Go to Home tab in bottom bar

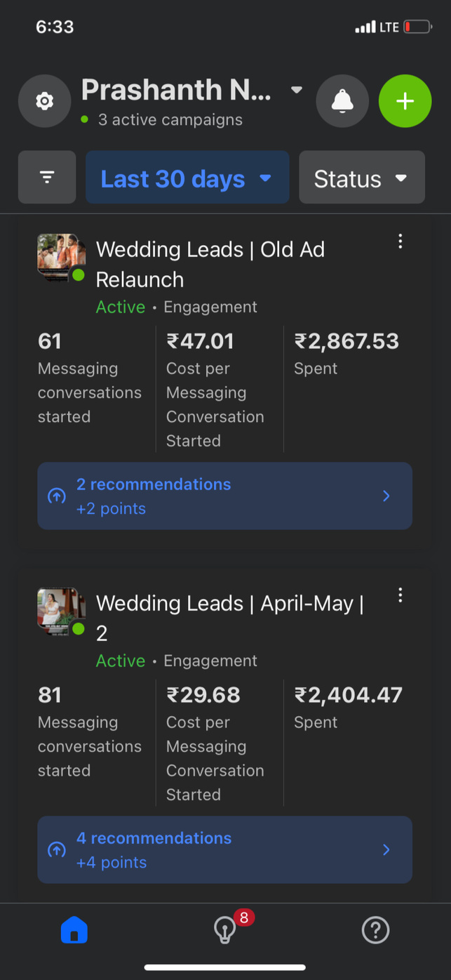point(74,930)
